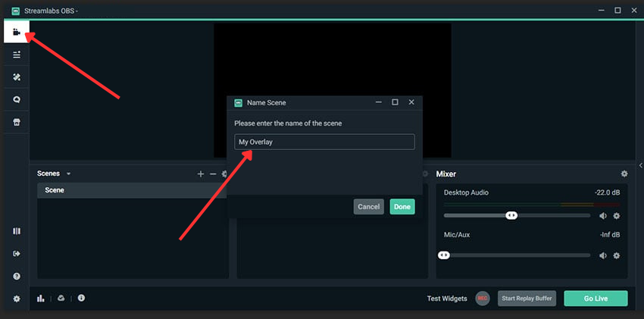Click the Done button in Name Scene

tap(402, 207)
